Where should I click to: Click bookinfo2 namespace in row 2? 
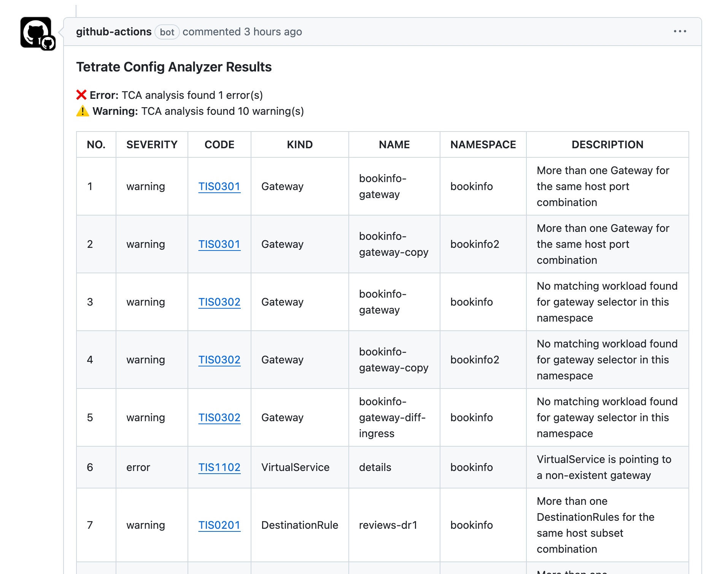(475, 244)
